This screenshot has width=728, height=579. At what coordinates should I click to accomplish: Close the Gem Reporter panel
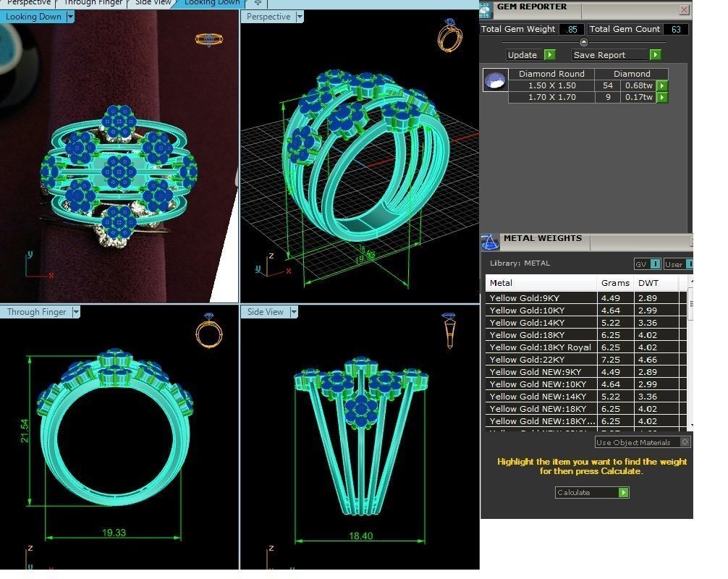(x=684, y=9)
